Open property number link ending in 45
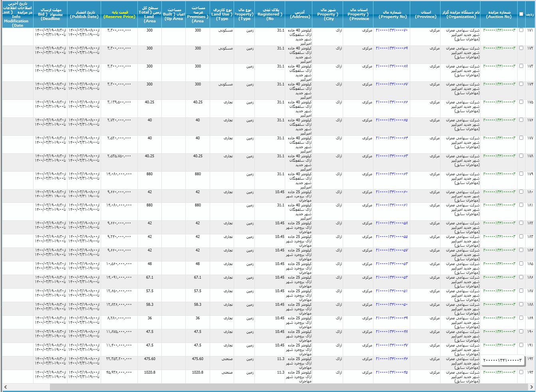 (392, 372)
